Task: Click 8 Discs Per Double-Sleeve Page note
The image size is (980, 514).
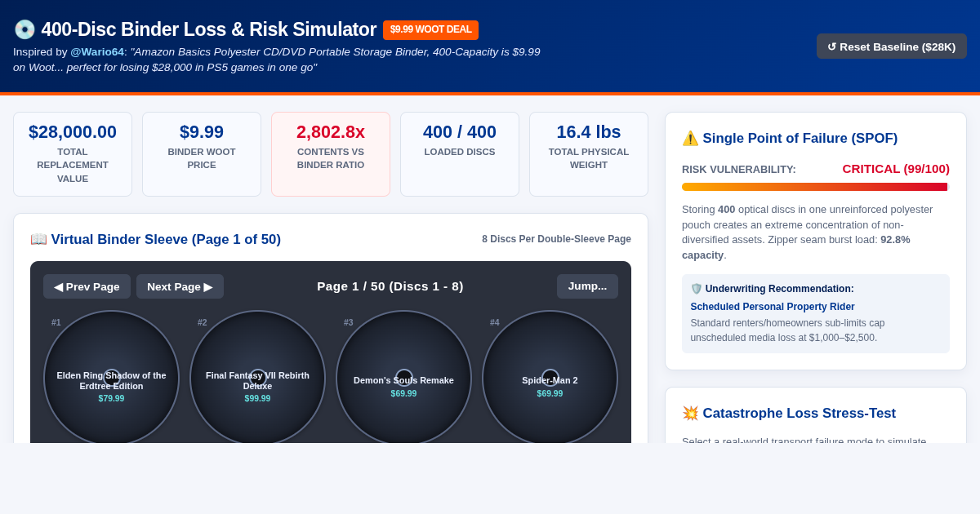Action: click(x=556, y=239)
